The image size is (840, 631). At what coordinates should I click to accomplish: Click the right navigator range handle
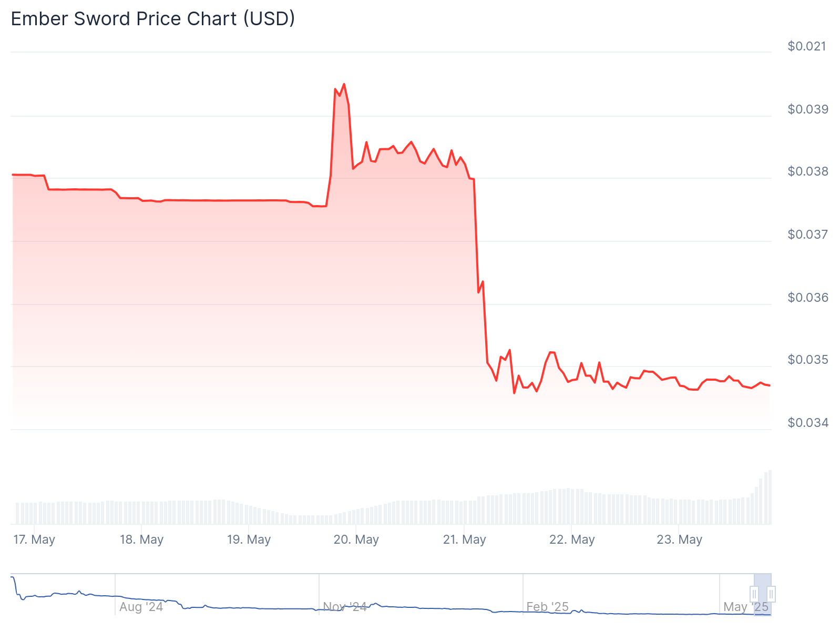[771, 594]
